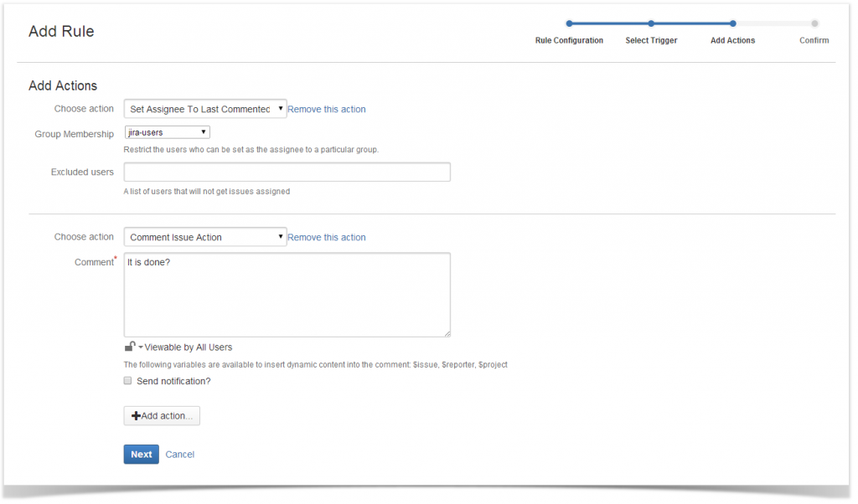Click the plus icon on Add action button
The image size is (858, 504).
point(137,415)
